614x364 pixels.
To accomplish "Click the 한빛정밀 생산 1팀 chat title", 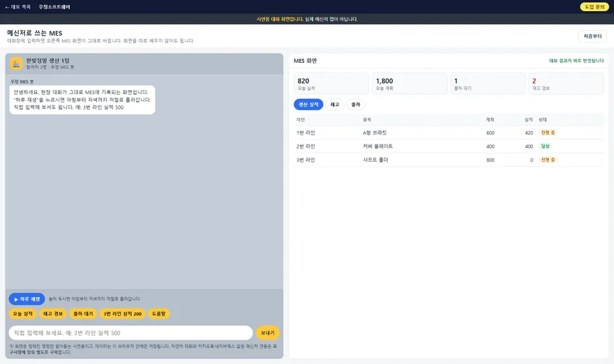I will (x=47, y=61).
